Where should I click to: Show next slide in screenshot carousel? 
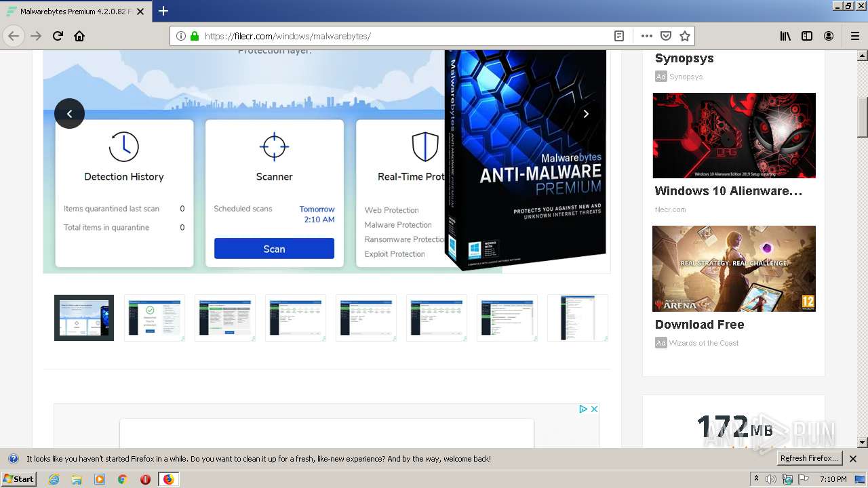[586, 114]
